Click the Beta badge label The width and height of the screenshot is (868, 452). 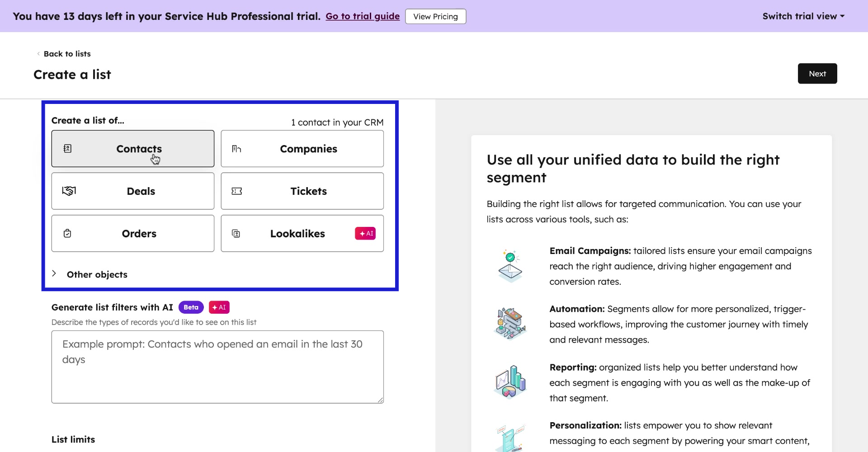[x=191, y=307]
